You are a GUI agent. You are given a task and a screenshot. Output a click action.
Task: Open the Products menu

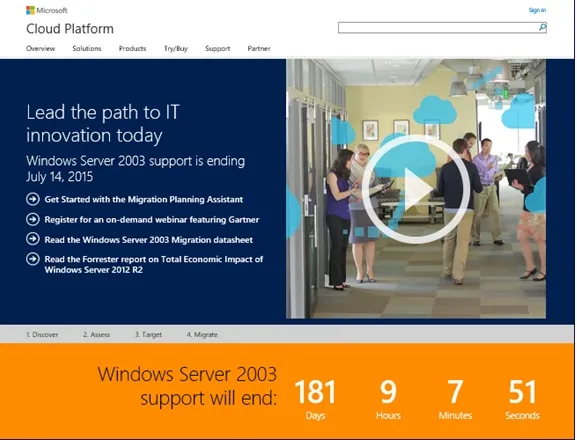coord(132,49)
